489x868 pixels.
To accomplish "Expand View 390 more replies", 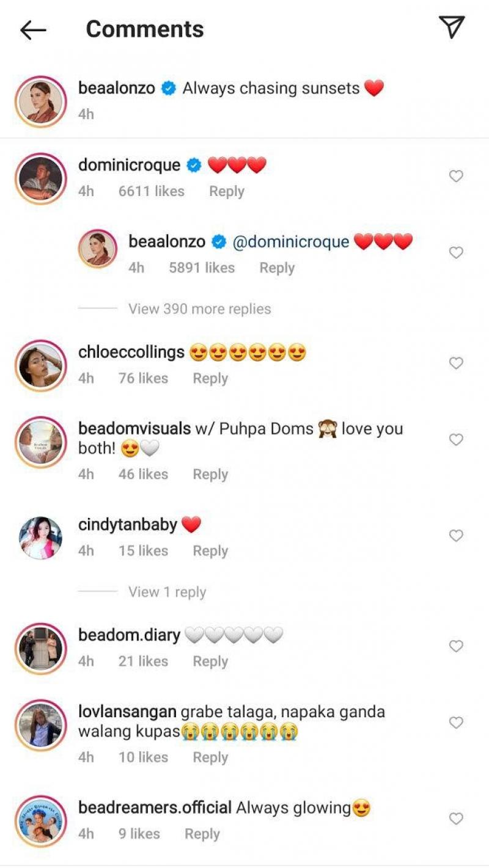I will pyautogui.click(x=199, y=309).
